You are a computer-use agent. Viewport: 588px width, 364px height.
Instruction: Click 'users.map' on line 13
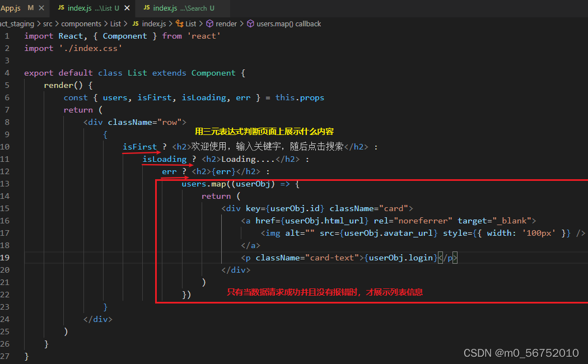click(x=204, y=184)
